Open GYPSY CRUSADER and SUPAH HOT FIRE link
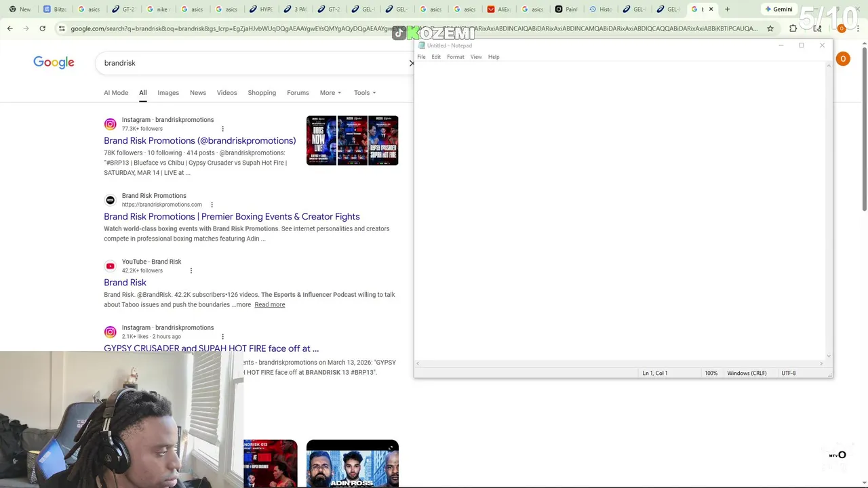868x488 pixels. [211, 348]
